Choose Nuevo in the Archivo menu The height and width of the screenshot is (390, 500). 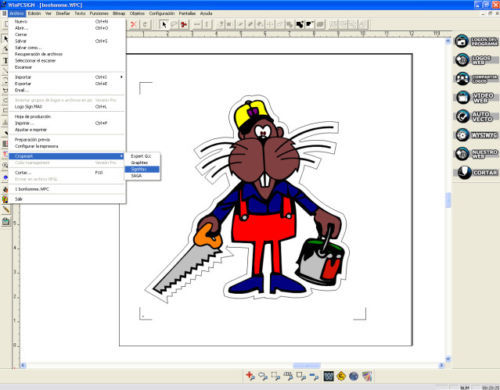(x=67, y=21)
